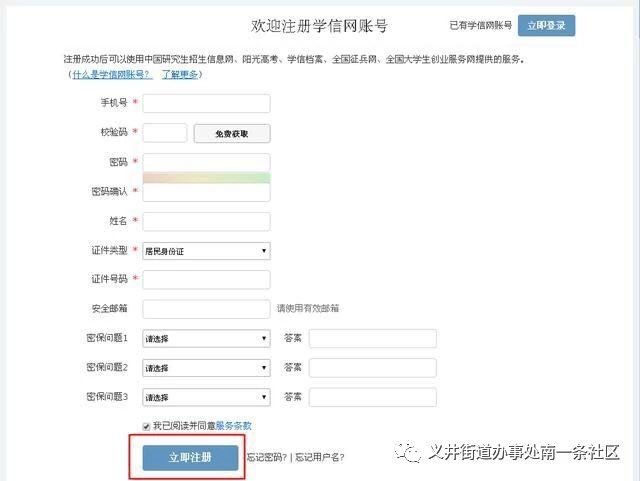Focus the 密码确认 confirm password field

pos(206,192)
